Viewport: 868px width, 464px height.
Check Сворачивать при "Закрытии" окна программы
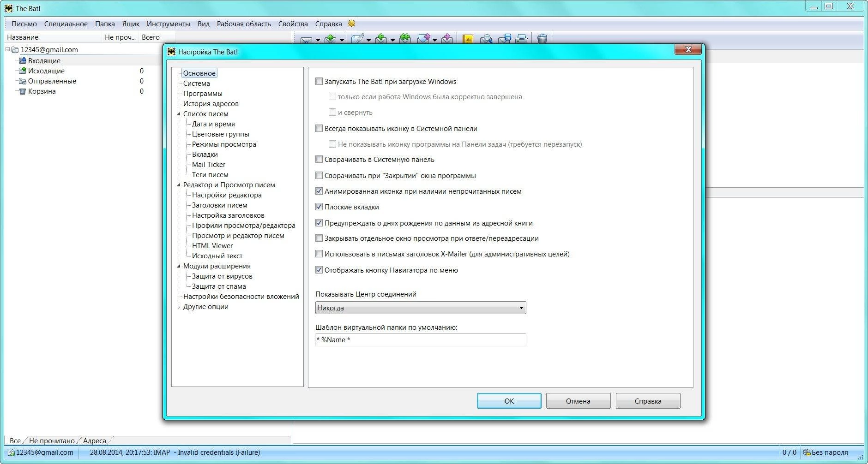(x=319, y=175)
